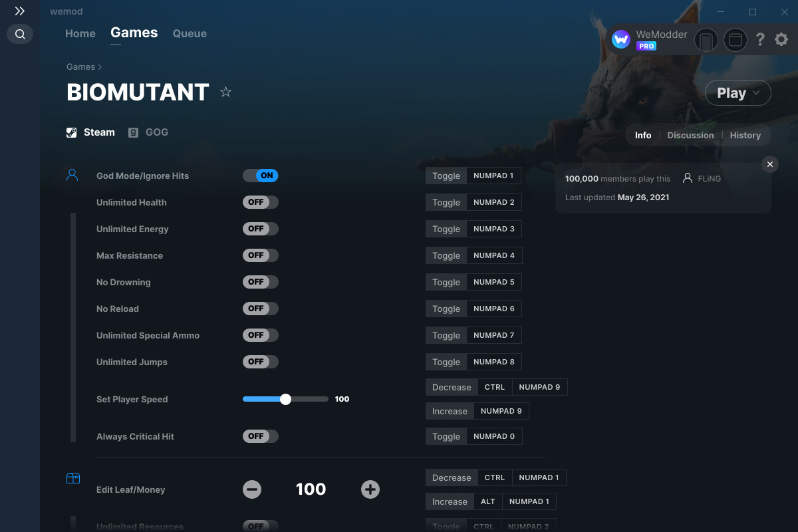Select the GOG platform tab
The width and height of the screenshot is (798, 532).
(148, 132)
